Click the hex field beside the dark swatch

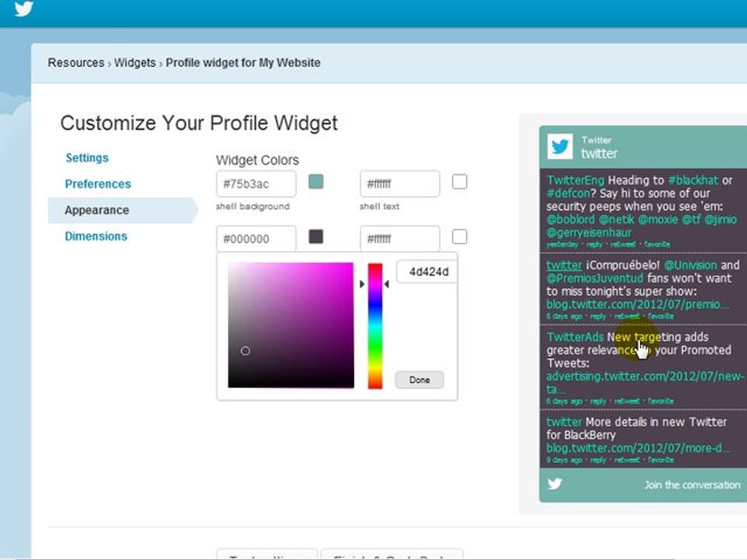tap(400, 239)
